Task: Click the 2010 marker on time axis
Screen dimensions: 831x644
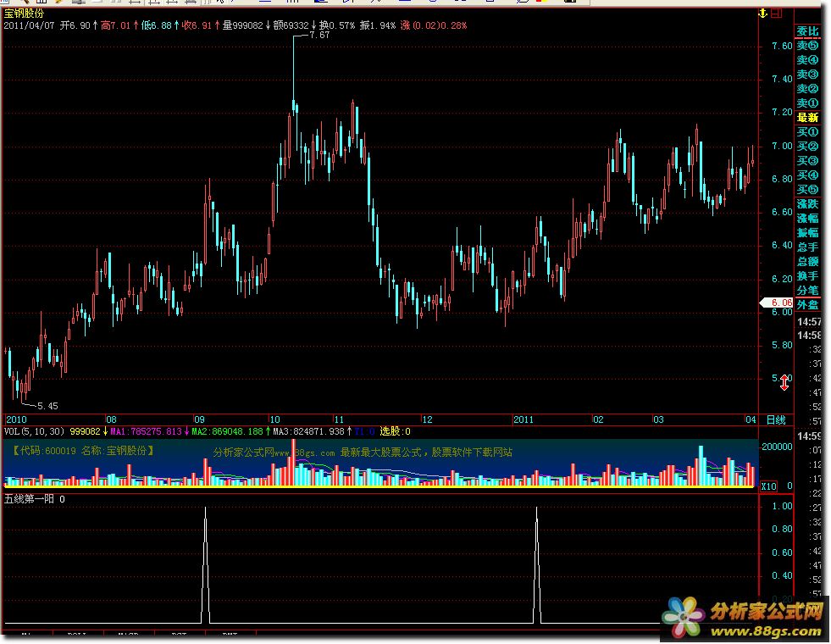Action: pos(16,419)
